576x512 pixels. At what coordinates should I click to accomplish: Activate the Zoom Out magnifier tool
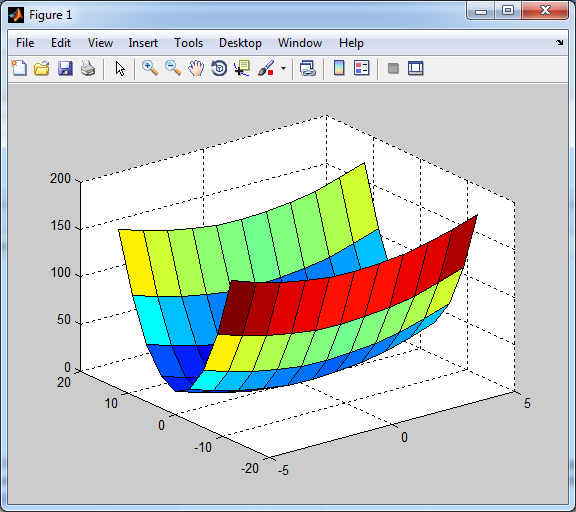click(173, 68)
